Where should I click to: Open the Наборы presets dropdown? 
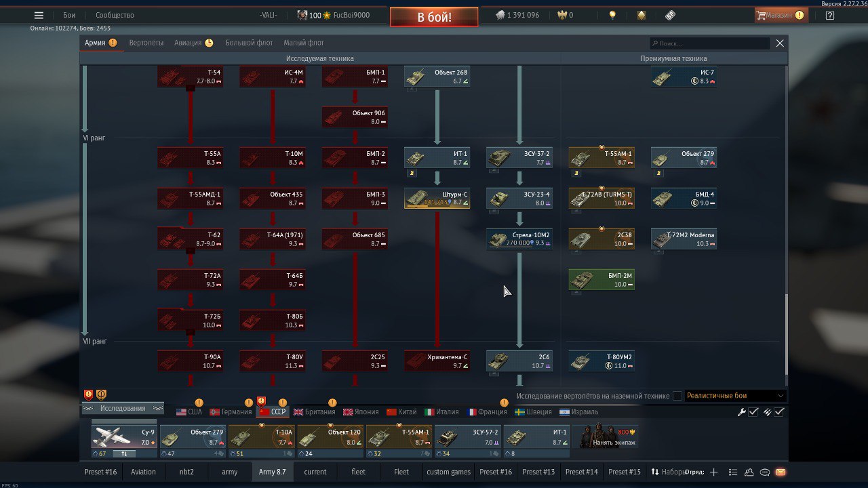click(667, 472)
